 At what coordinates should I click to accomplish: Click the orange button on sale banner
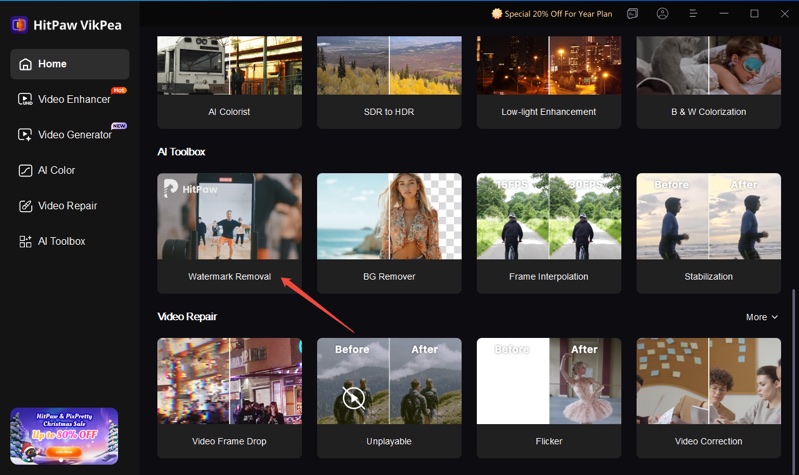coord(64,452)
